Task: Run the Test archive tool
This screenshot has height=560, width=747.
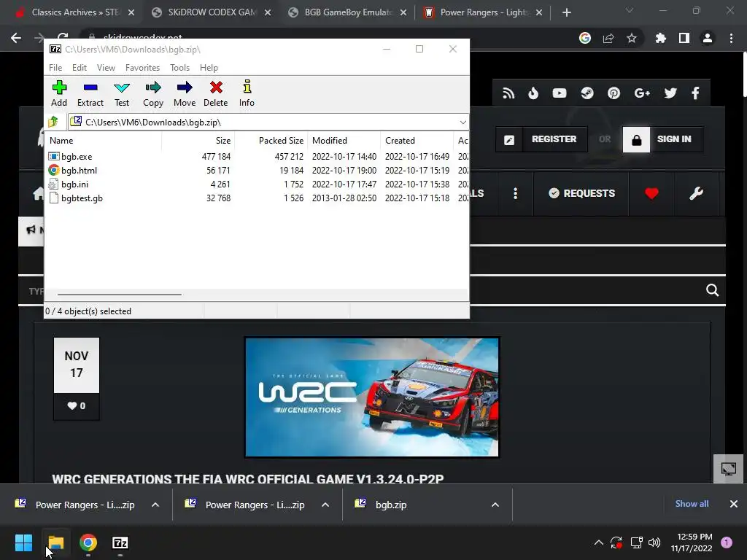Action: [x=122, y=93]
